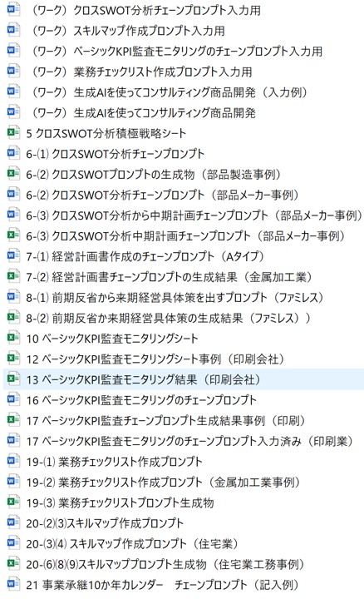Click Excel icon of 19-(3) 業務チェックリストプロンプト生成物
The height and width of the screenshot is (599, 364).
tap(13, 502)
